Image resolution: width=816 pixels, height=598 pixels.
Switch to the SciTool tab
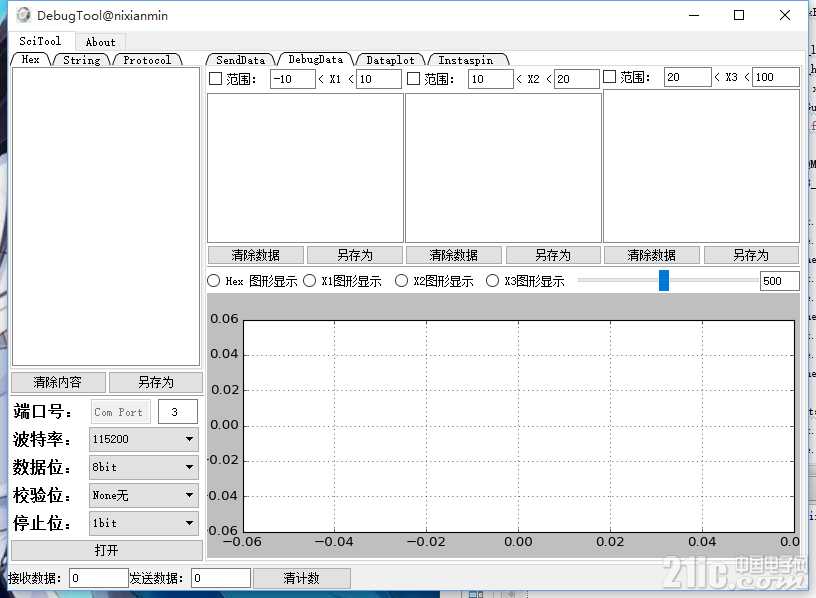tap(40, 41)
